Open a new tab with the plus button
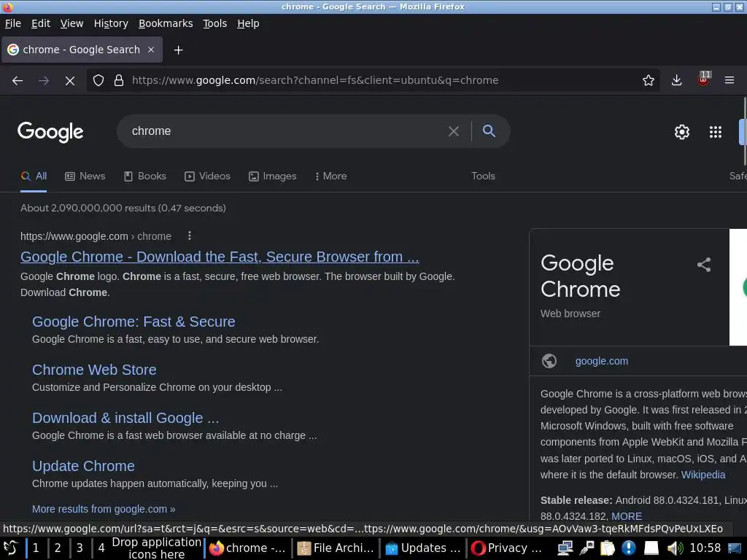747x560 pixels. pos(178,50)
